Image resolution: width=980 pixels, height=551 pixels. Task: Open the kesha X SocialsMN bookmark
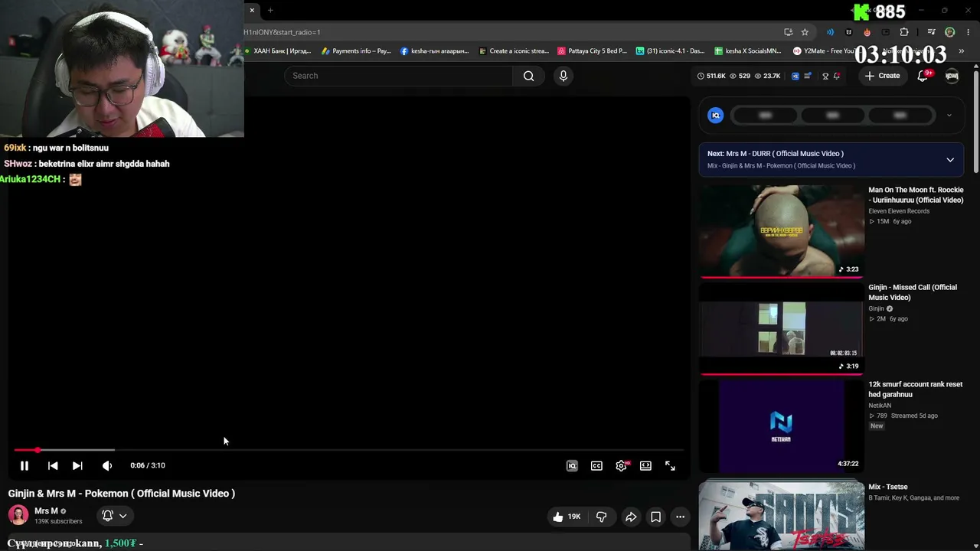[748, 51]
